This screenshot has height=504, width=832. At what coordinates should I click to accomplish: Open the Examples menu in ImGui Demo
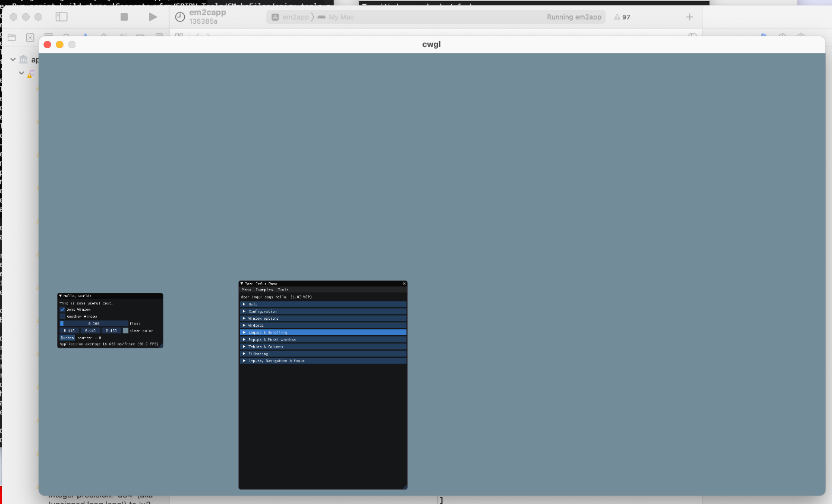pos(264,289)
